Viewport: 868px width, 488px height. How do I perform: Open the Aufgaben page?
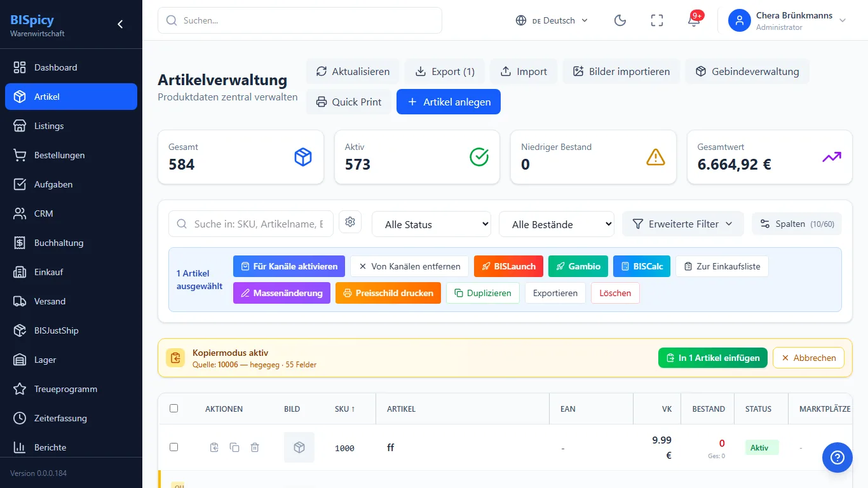click(x=71, y=184)
